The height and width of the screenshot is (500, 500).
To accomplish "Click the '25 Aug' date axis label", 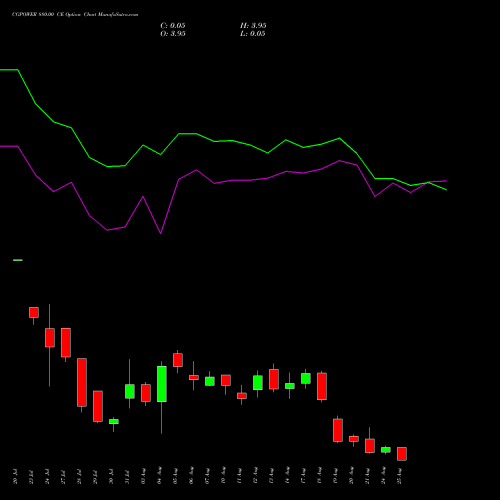I will click(399, 476).
